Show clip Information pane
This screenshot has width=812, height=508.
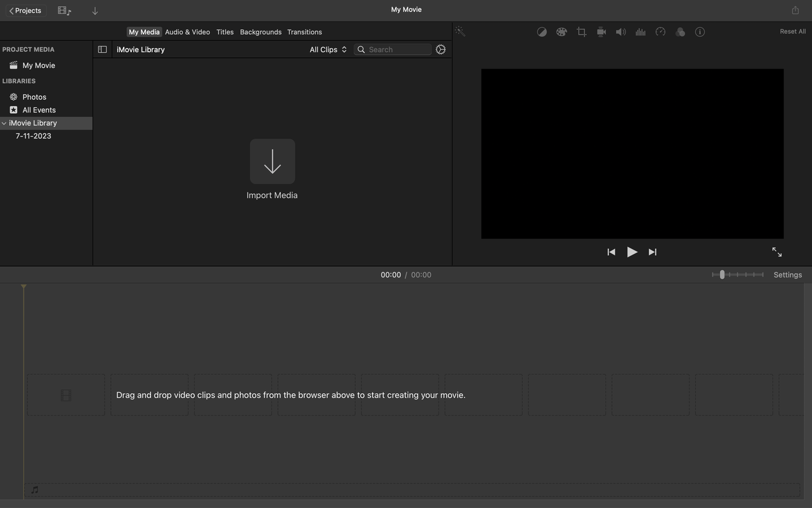click(700, 31)
